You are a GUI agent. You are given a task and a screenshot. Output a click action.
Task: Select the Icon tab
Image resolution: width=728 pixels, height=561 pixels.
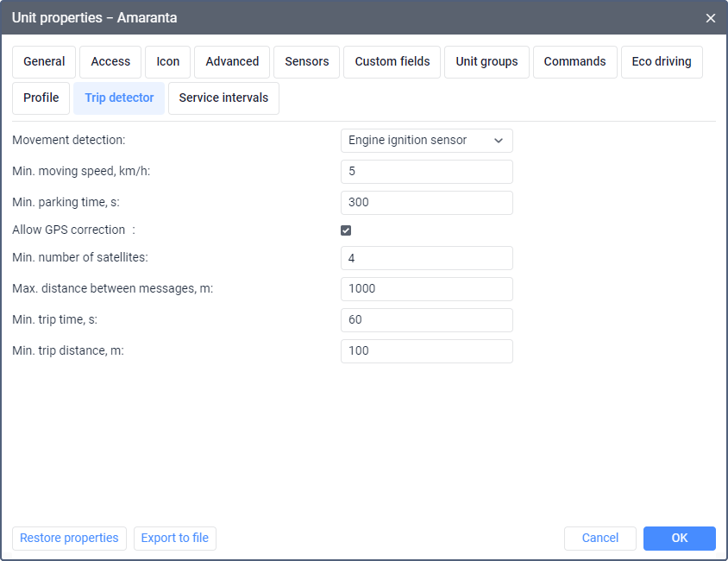[x=168, y=62]
